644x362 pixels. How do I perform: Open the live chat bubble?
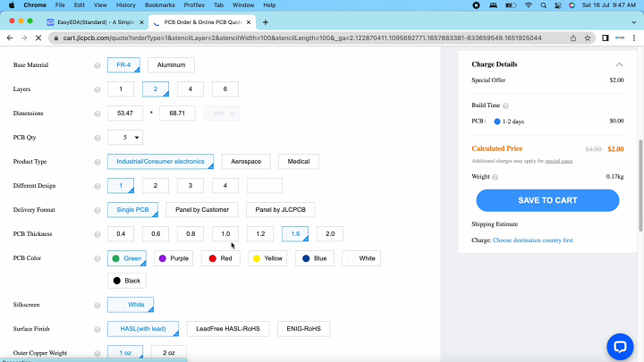point(620,347)
